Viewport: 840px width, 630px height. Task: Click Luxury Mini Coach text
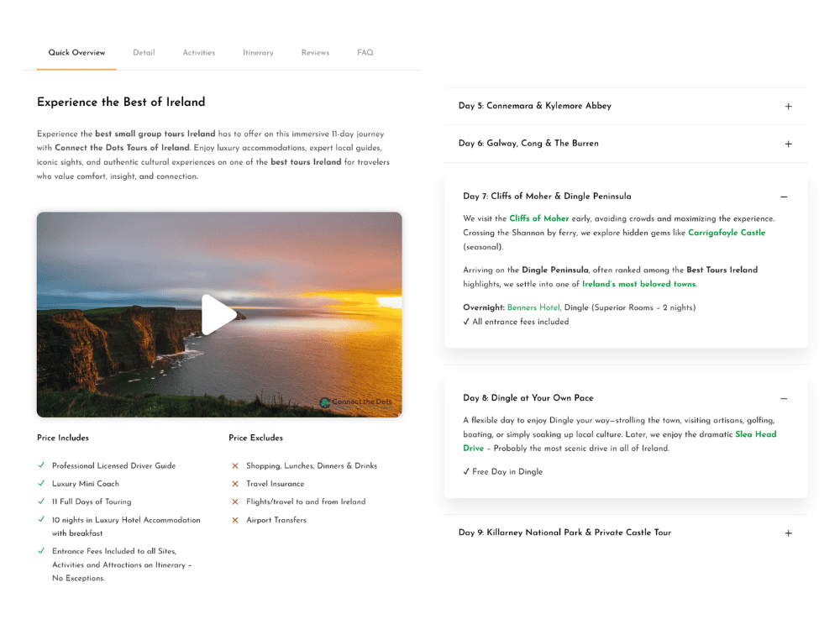86,484
